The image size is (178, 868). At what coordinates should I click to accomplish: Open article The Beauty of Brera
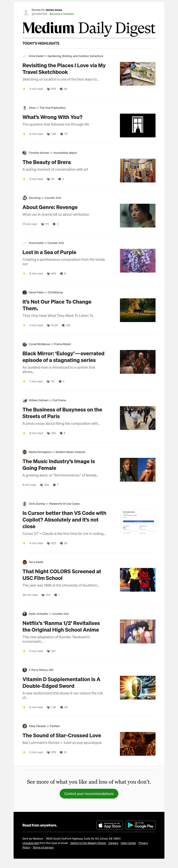[47, 162]
